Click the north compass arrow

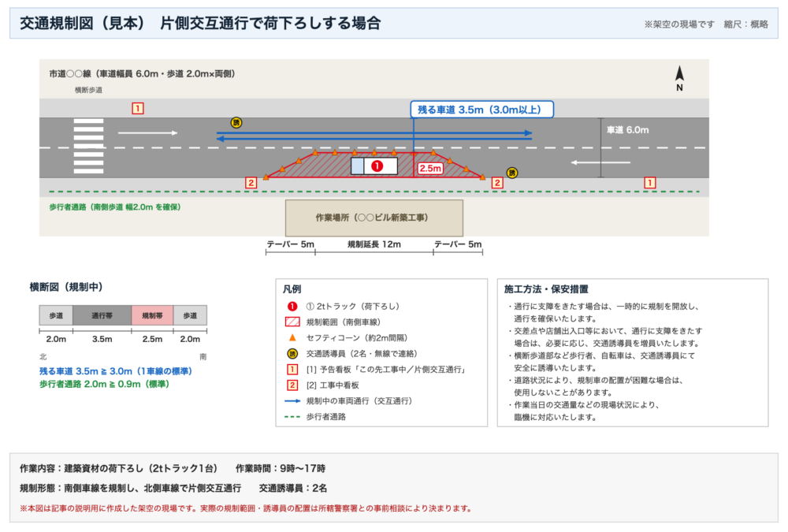679,73
